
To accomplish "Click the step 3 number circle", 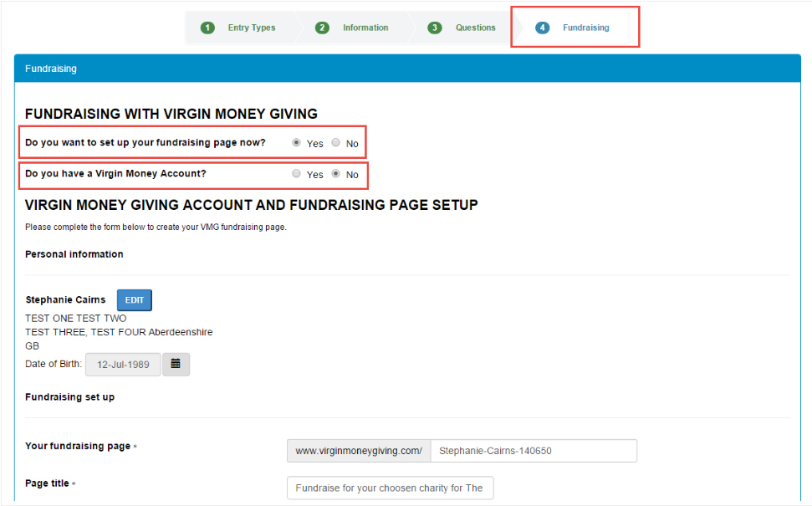I will click(435, 28).
